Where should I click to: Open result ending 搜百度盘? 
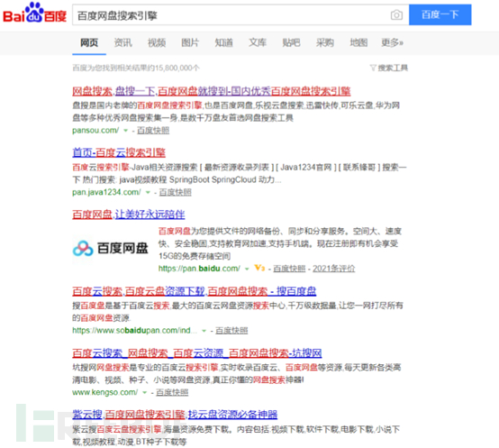[x=195, y=291]
